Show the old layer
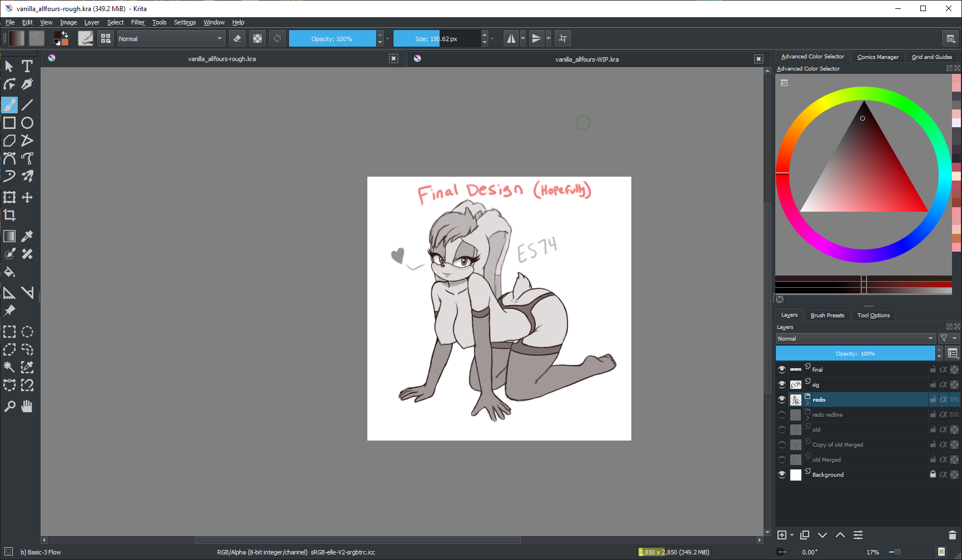 pos(782,429)
